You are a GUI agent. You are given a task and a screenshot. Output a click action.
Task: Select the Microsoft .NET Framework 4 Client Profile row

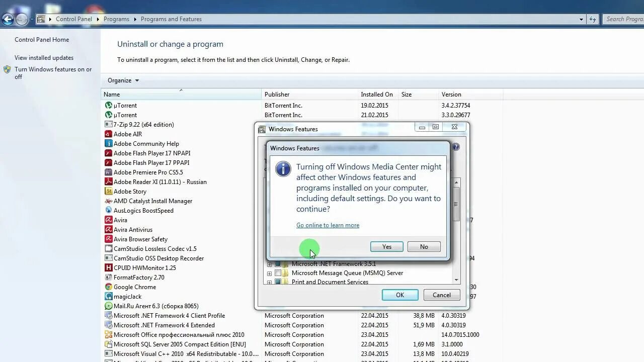(x=302, y=316)
